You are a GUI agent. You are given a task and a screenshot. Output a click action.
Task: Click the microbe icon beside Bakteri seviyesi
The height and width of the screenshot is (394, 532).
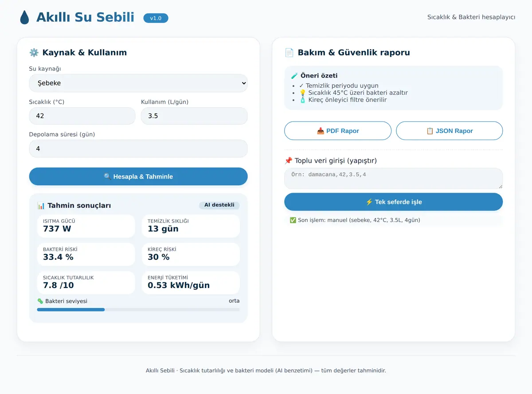coord(40,301)
